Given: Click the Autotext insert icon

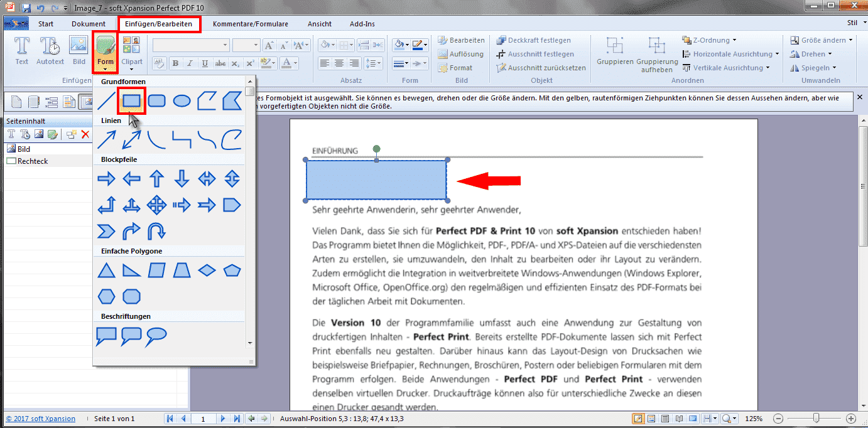Looking at the screenshot, I should (x=50, y=51).
